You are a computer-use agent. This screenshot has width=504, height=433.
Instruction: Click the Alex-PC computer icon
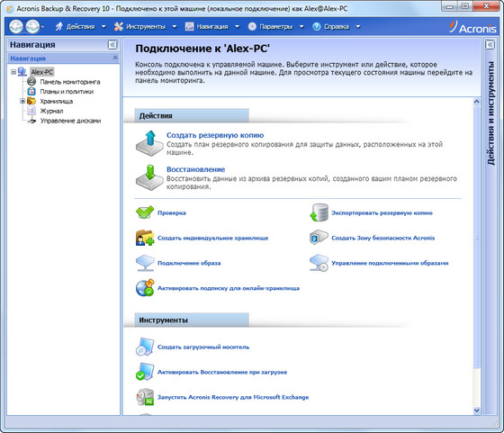22,71
